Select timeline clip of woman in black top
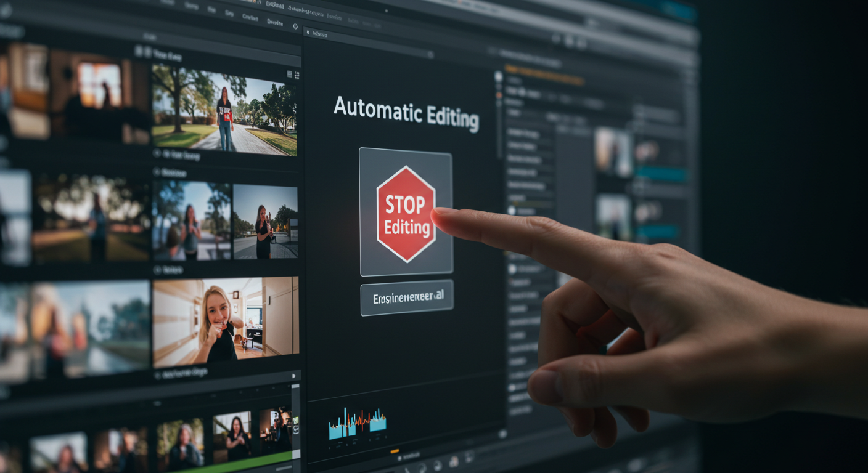868x473 pixels. pyautogui.click(x=232, y=436)
